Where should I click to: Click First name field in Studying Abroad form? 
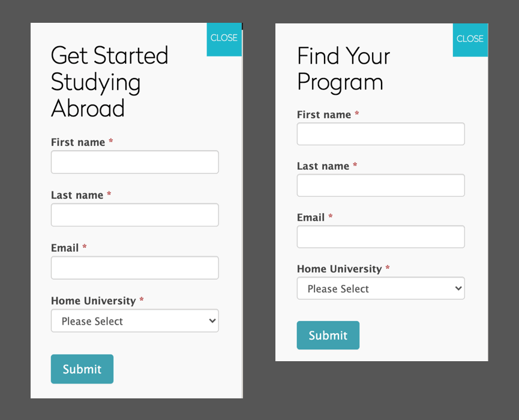point(134,163)
